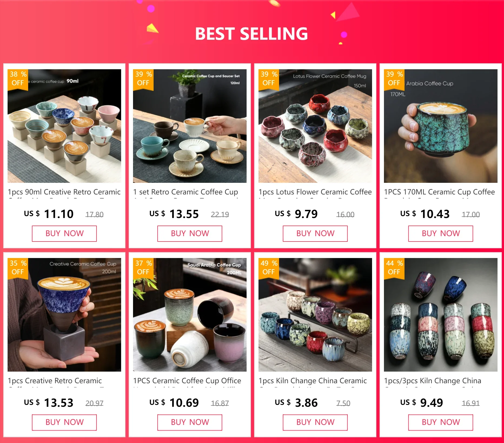Open the Saudi Arabia Coffee Cup 200ML image

(190, 315)
